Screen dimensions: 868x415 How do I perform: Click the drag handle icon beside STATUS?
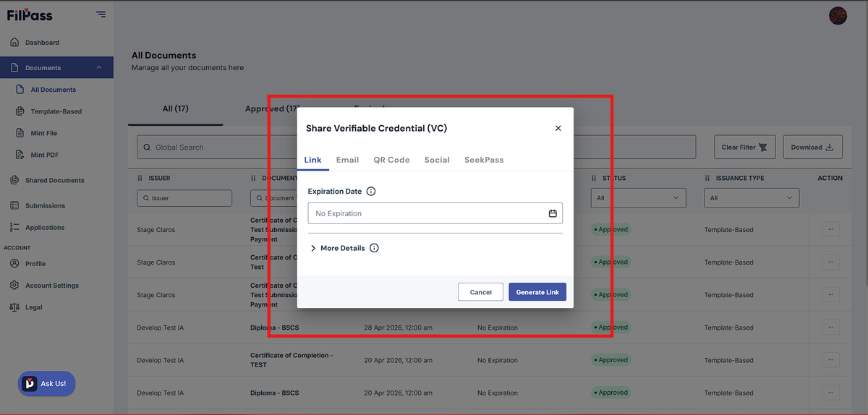tap(595, 178)
